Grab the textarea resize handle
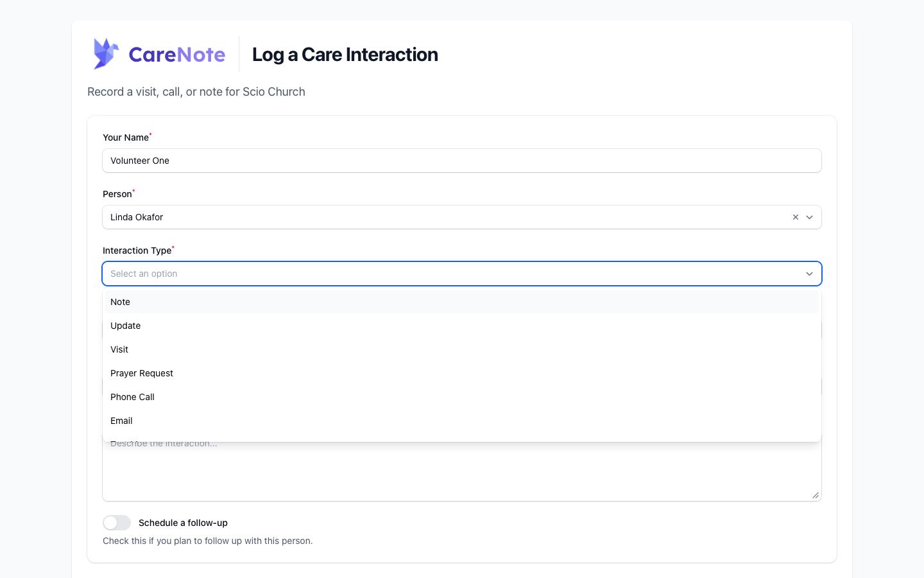This screenshot has width=924, height=578. click(x=816, y=495)
